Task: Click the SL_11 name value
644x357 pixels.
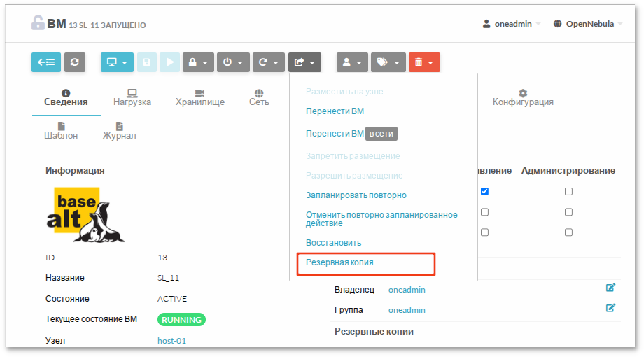Action: point(169,278)
